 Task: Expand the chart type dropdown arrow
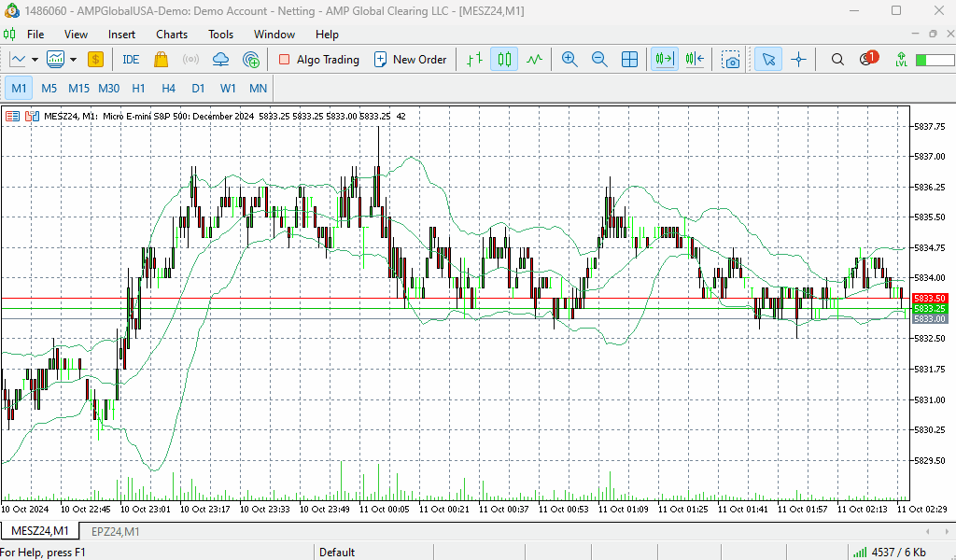click(x=35, y=59)
